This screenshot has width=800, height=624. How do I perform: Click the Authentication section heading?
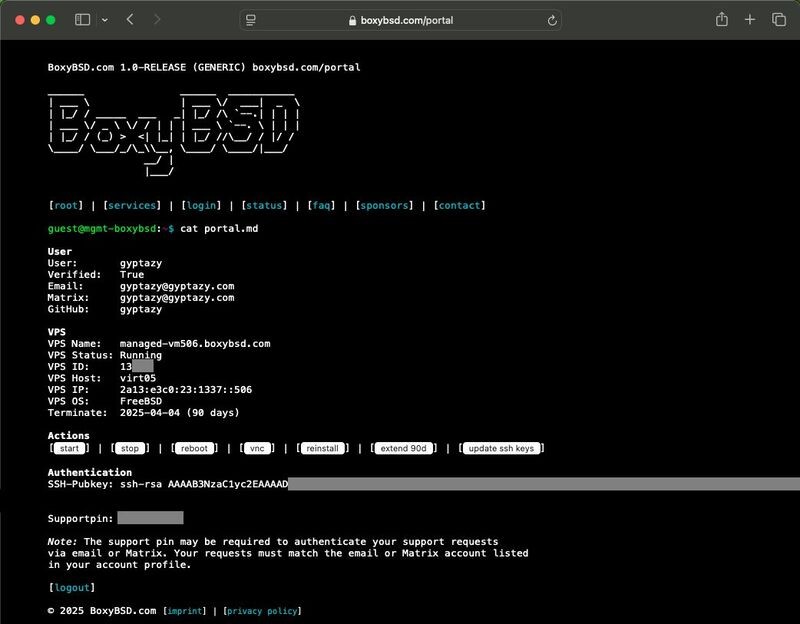(x=90, y=472)
